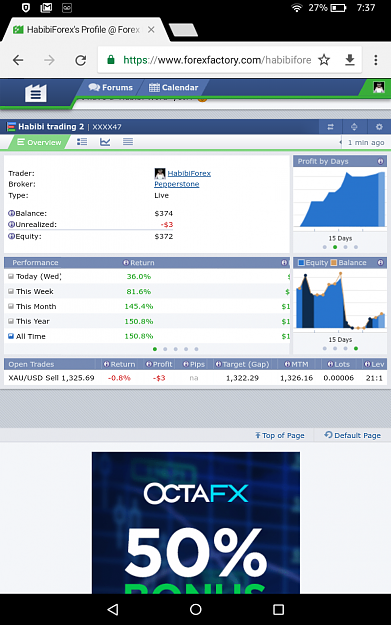Tap the Android back navigation button

pos(113,609)
